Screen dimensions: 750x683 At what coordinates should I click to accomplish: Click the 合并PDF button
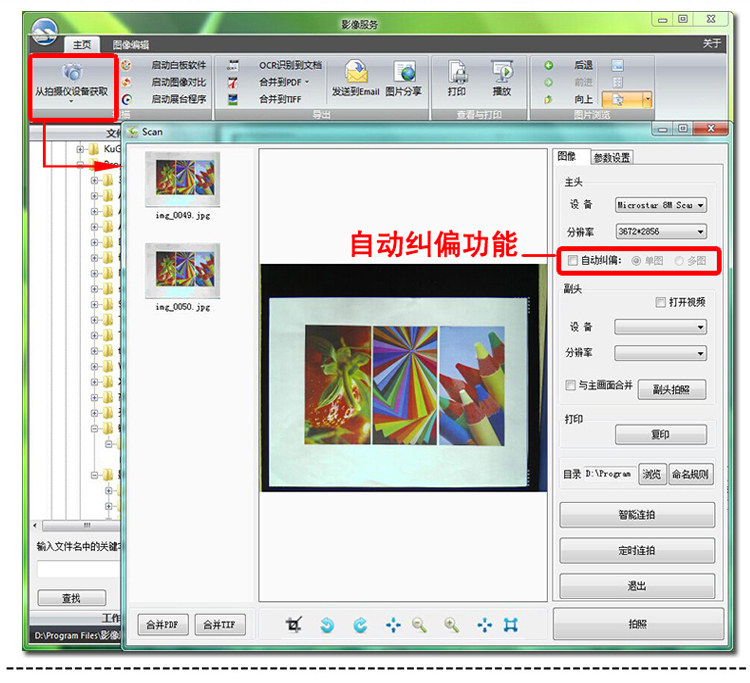tap(163, 625)
